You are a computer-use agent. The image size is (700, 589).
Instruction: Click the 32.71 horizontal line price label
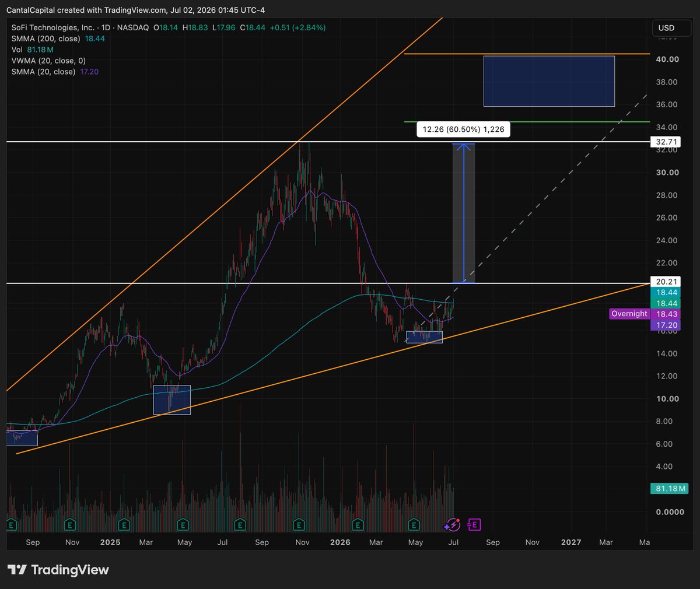point(667,142)
